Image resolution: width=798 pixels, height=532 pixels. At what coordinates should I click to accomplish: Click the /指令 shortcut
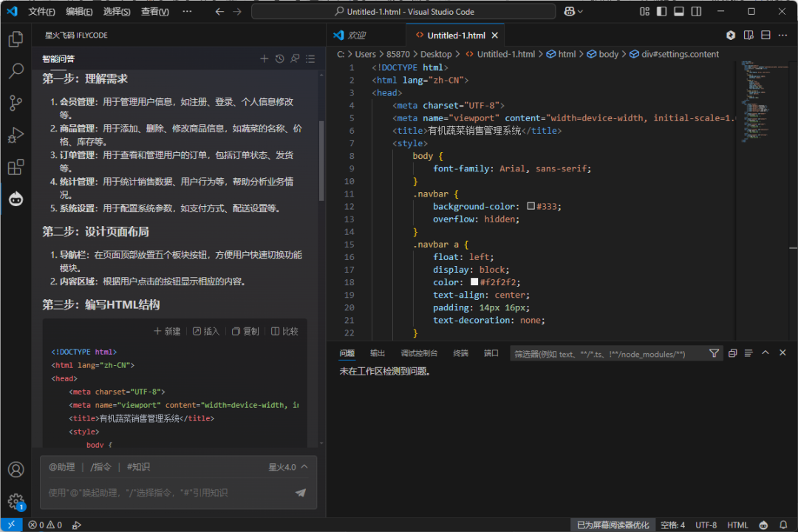coord(100,467)
